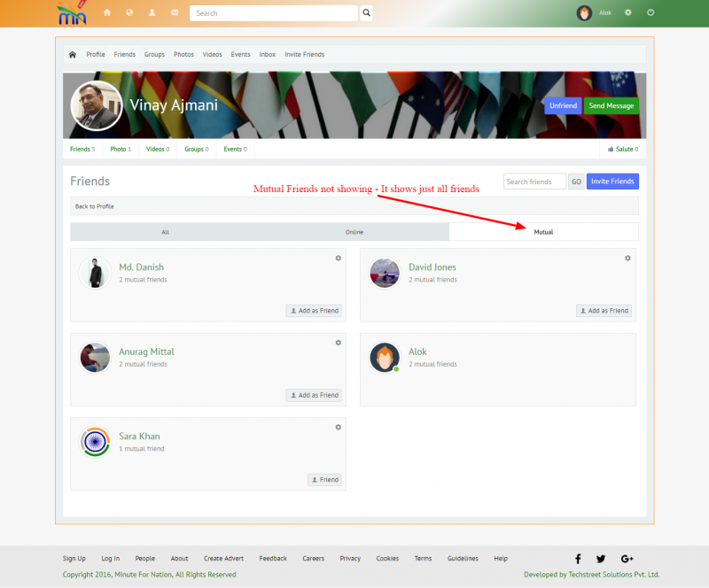Open David Jones name link
This screenshot has width=709, height=588.
click(432, 267)
